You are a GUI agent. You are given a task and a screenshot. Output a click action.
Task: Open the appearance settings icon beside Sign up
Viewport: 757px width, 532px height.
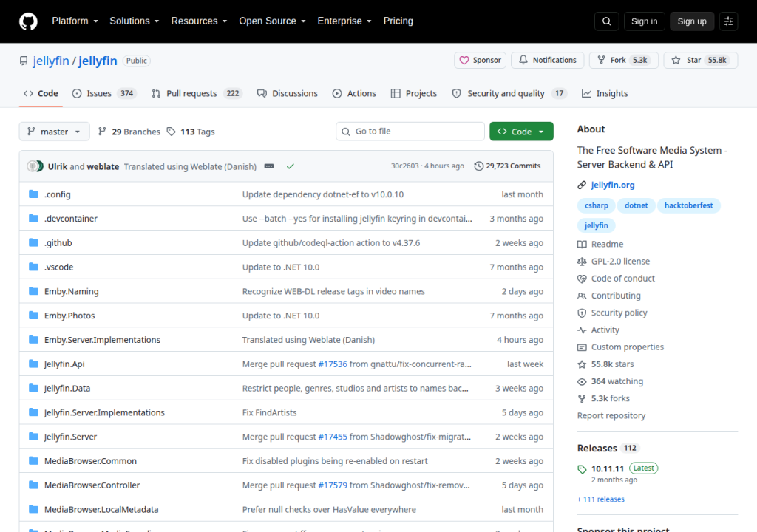point(728,21)
